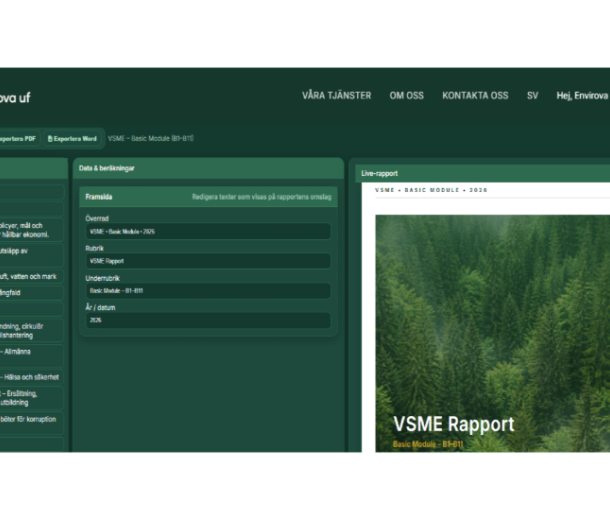
Task: Click the Överrad text field
Action: (x=208, y=231)
